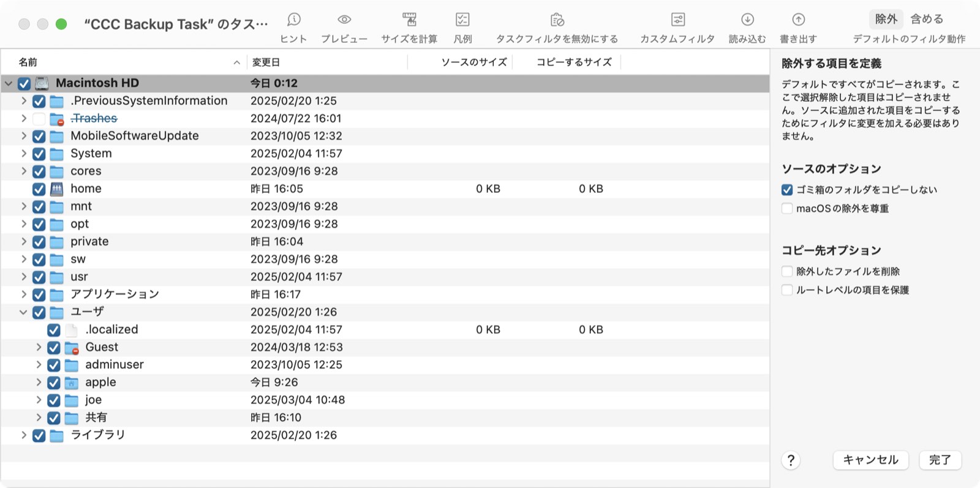Viewport: 980px width, 488px height.
Task: Sort by コピーするサイズ column header
Action: (x=567, y=62)
